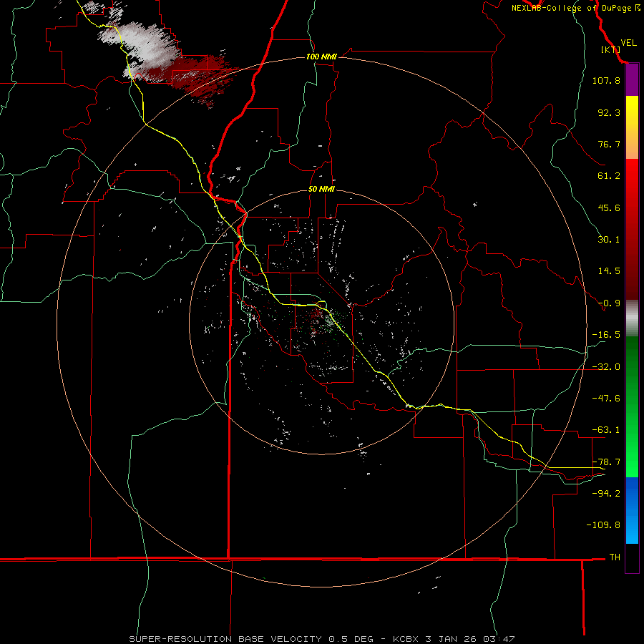Select the -94.2 scale value
Screen dimensions: 644x644
pos(606,493)
